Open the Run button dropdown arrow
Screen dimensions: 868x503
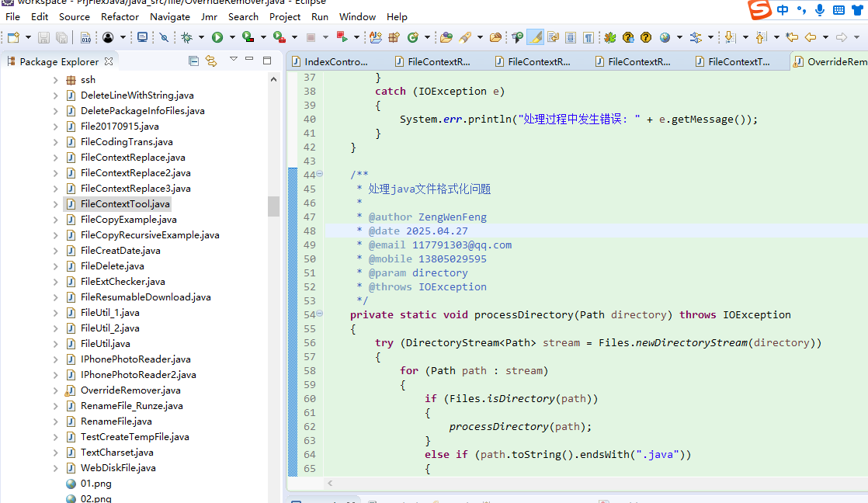[x=232, y=37]
